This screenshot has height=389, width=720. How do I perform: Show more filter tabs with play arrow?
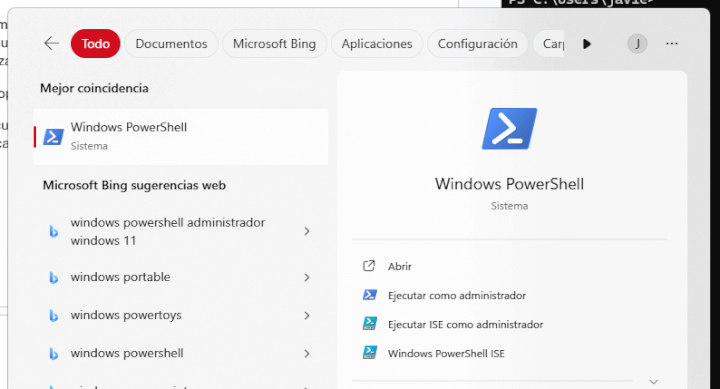pyautogui.click(x=586, y=44)
